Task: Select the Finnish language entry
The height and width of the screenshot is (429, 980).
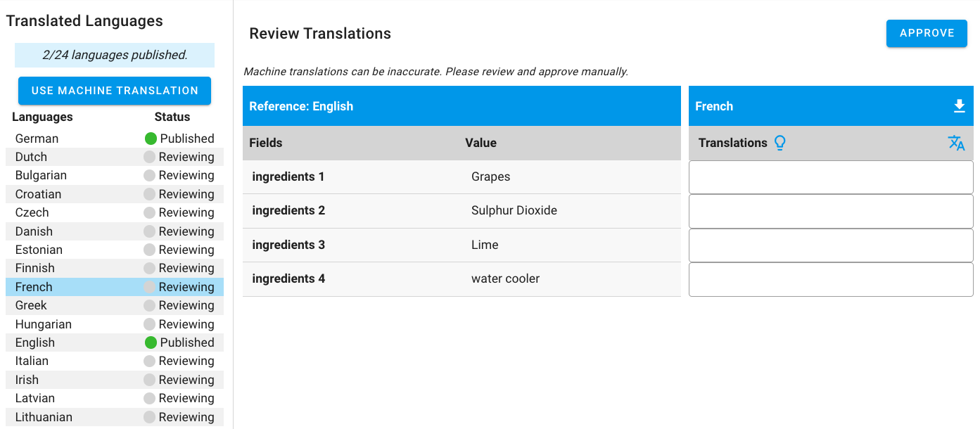Action: click(x=36, y=268)
